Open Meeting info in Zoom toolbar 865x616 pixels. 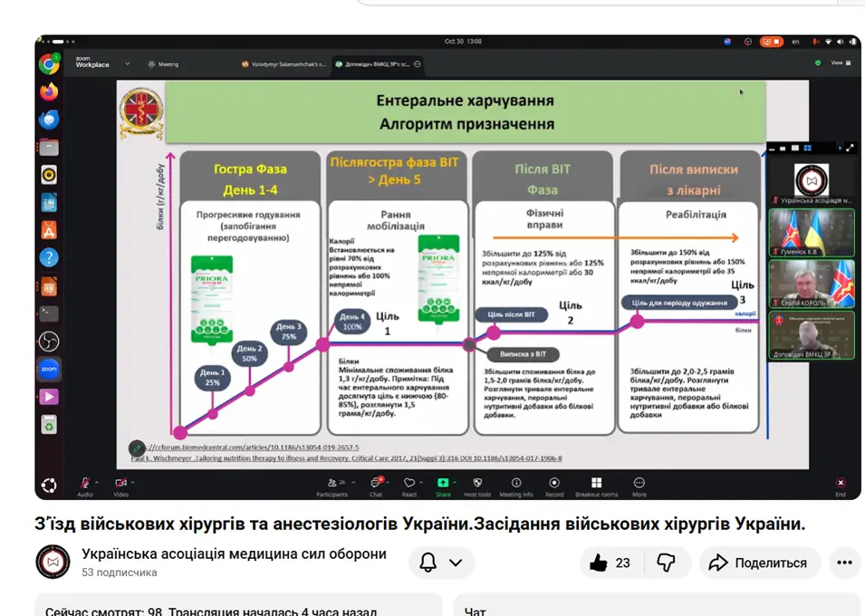(x=516, y=485)
